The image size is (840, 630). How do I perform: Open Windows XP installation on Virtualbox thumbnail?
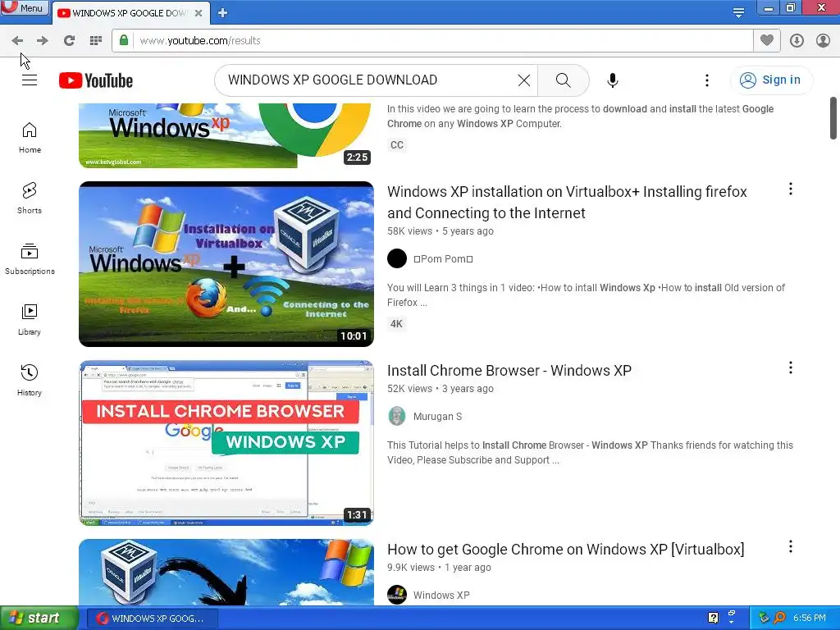pos(226,263)
